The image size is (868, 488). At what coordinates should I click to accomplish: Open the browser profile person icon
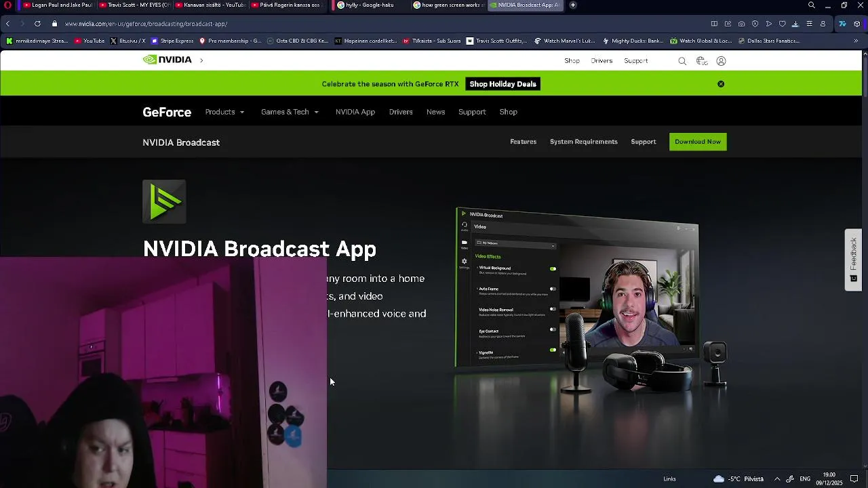(823, 24)
